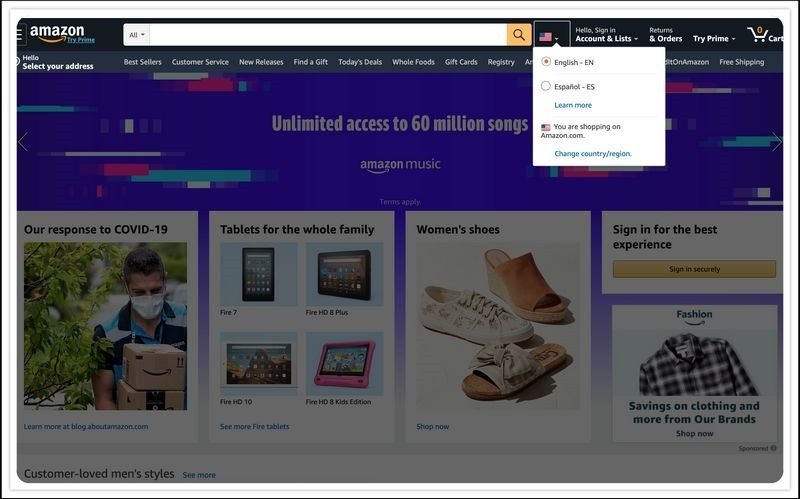Screen dimensions: 800x499
Task: Click inside the search input field
Action: (x=328, y=35)
